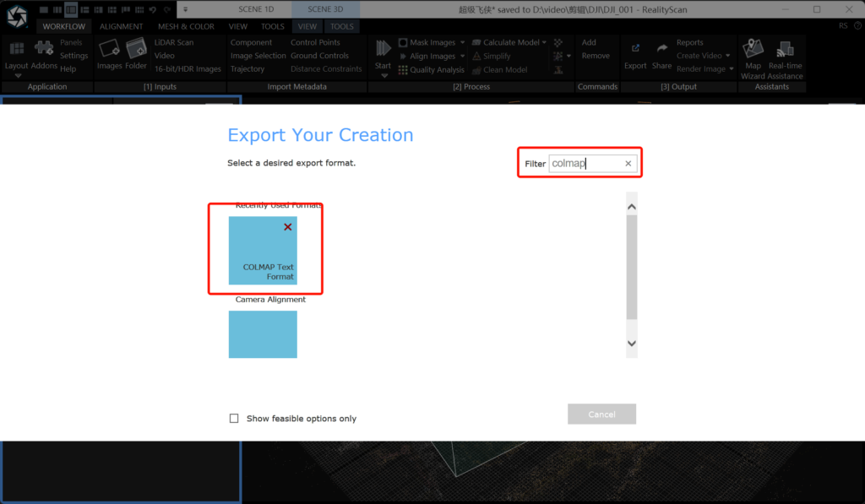Launch the Real-time Assistance icon
Viewport: 865px width, 504px height.
(786, 51)
